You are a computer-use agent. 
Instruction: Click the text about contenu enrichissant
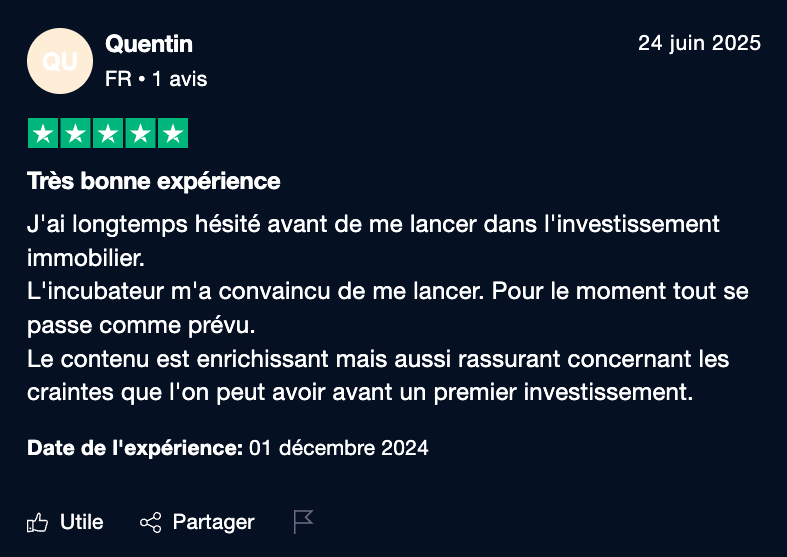tap(378, 376)
